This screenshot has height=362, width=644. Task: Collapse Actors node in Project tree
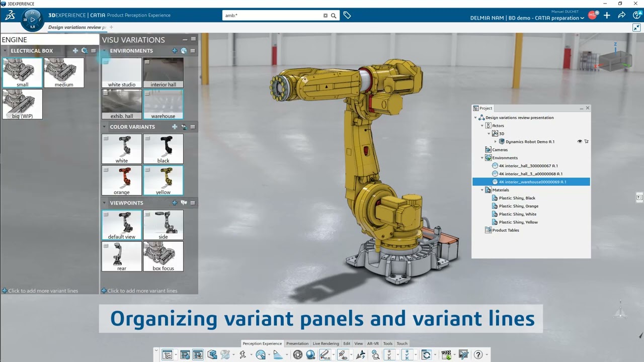(x=482, y=126)
